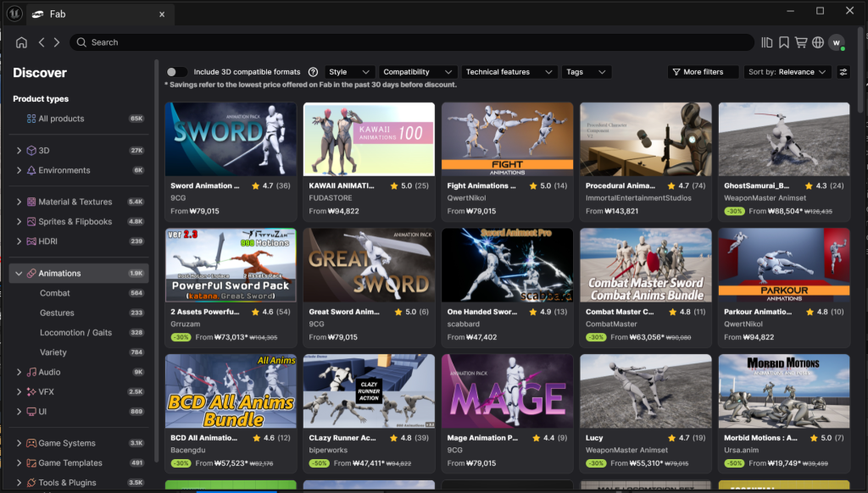Click in the Search input field
This screenshot has width=868, height=493.
[x=411, y=42]
